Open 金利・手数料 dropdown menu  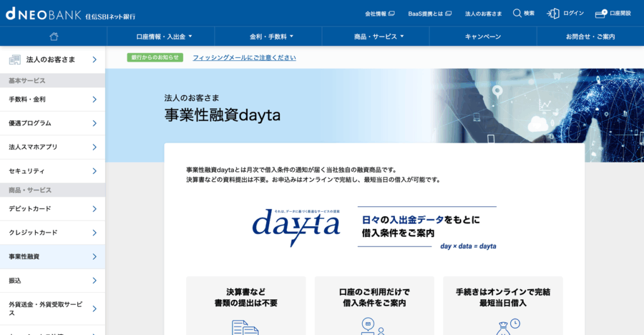268,36
